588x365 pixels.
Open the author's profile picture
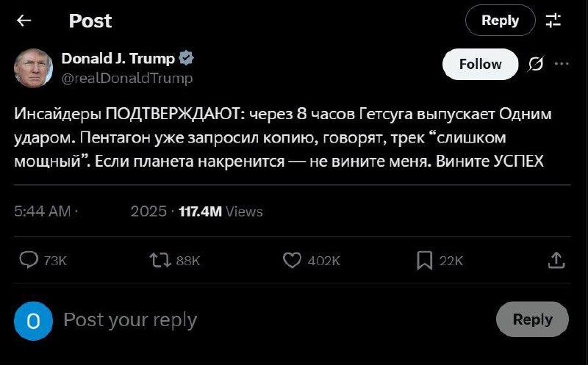tap(33, 68)
